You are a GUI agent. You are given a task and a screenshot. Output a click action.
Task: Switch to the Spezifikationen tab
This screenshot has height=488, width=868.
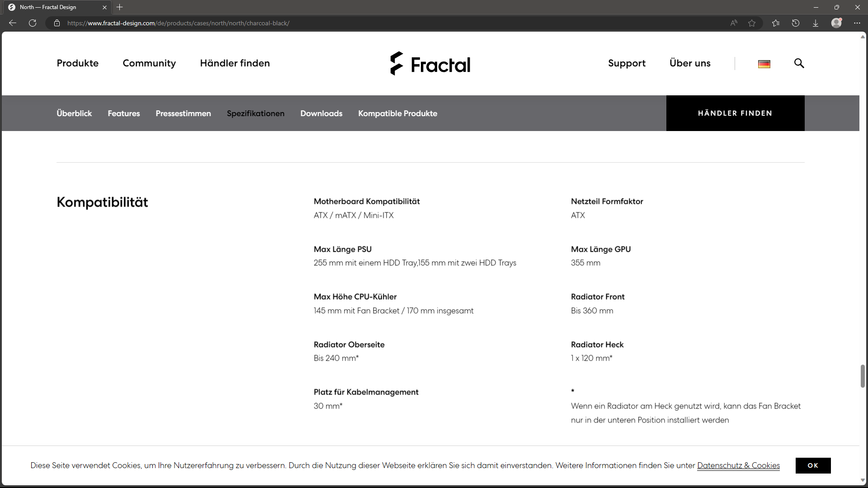(255, 113)
